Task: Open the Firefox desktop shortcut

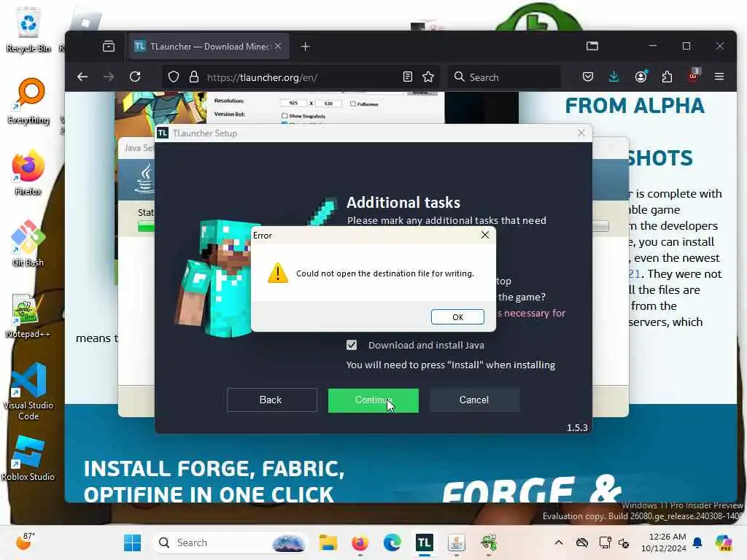Action: [x=28, y=172]
